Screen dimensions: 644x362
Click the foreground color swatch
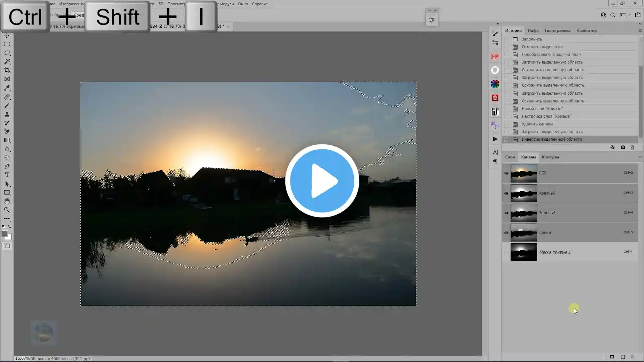[x=5, y=232]
